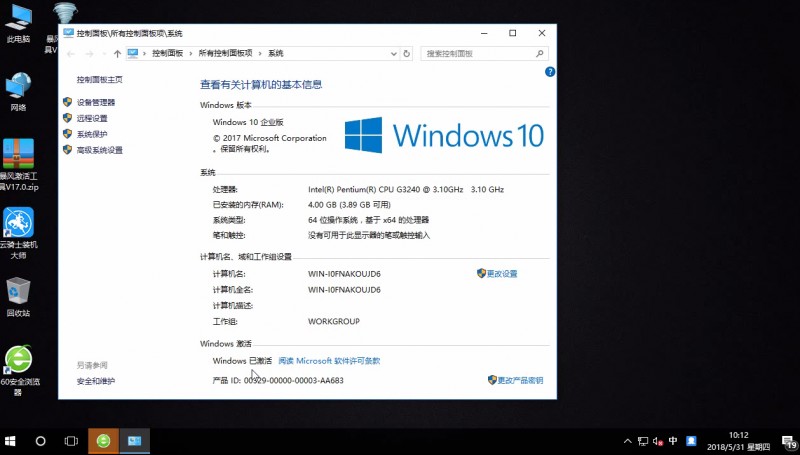Click the computer name WIN-I0FNAKOUJD6 value
This screenshot has width=800, height=455.
point(344,274)
